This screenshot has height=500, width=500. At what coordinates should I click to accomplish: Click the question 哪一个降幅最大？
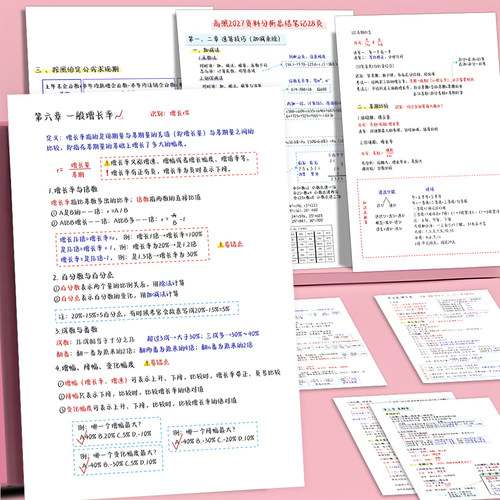point(211,431)
